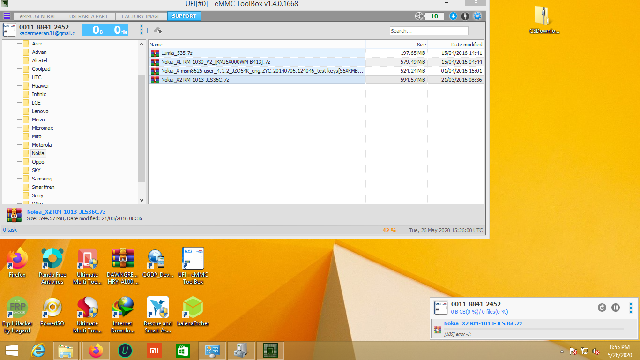
Task: Switch to Firefox in taskbar
Action: click(x=96, y=351)
